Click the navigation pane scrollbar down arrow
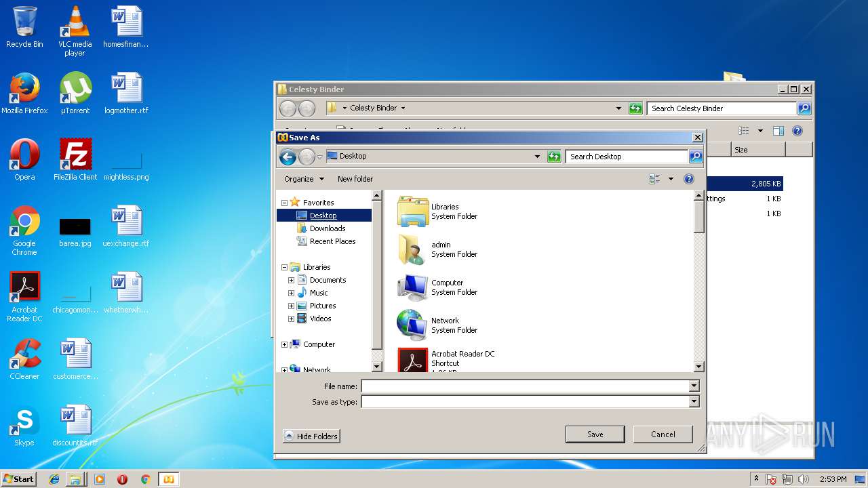Screen dimensions: 868x488 click(377, 367)
